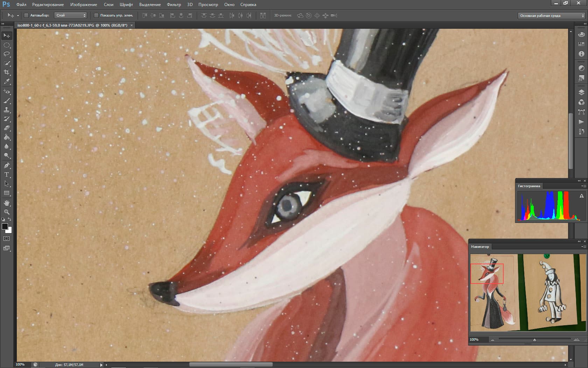Image resolution: width=588 pixels, height=368 pixels.
Task: Open the Изображение menu
Action: (84, 5)
